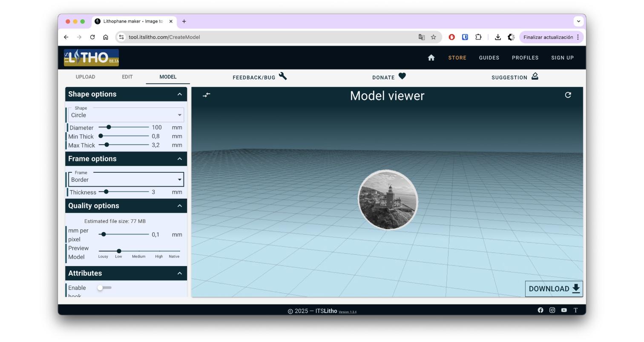Open the Chrome downloads icon

tap(497, 37)
